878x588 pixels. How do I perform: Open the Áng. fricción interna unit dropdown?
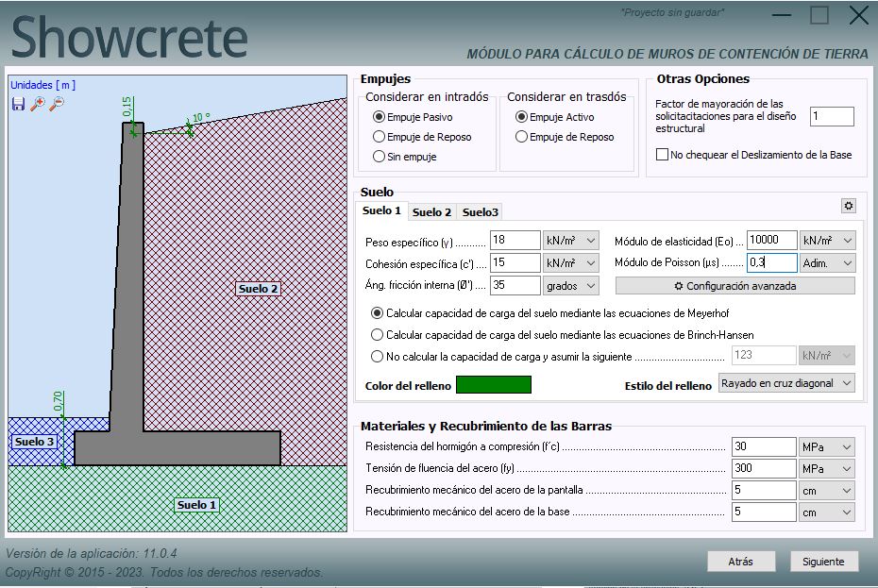click(x=572, y=285)
